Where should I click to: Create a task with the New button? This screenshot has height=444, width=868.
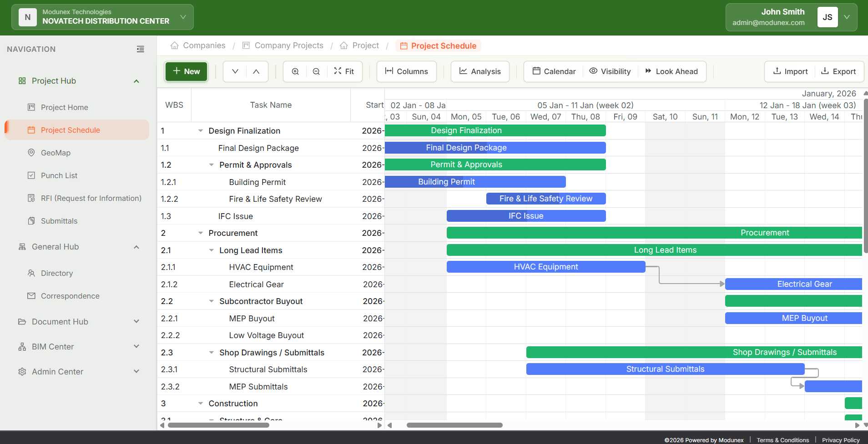click(186, 71)
